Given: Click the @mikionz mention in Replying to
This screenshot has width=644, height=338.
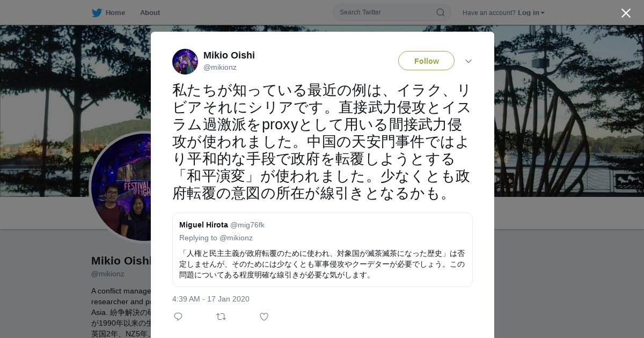Looking at the screenshot, I should (236, 238).
